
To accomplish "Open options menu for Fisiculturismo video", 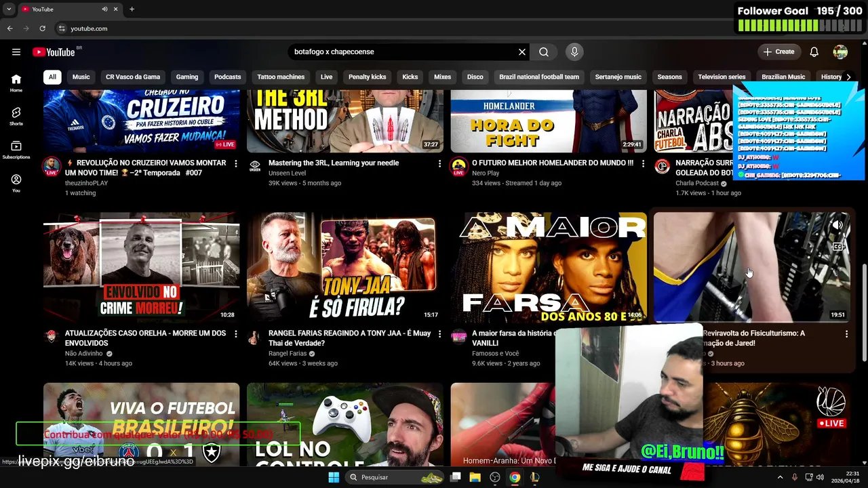I will pyautogui.click(x=846, y=333).
